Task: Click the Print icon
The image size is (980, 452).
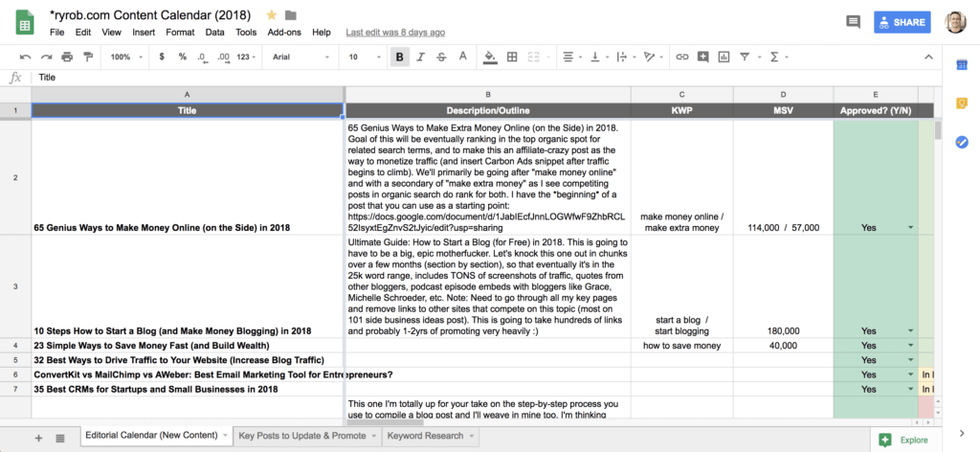Action: coord(67,56)
